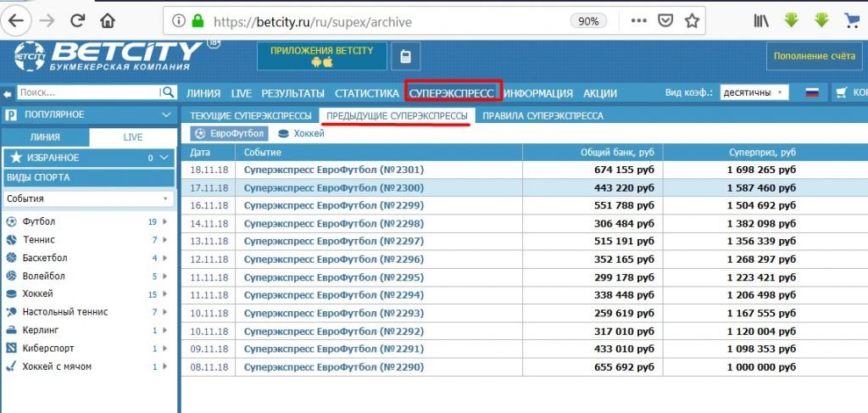
Task: Expand the ИЗБРАННОЕ section chevron
Action: pos(164,158)
